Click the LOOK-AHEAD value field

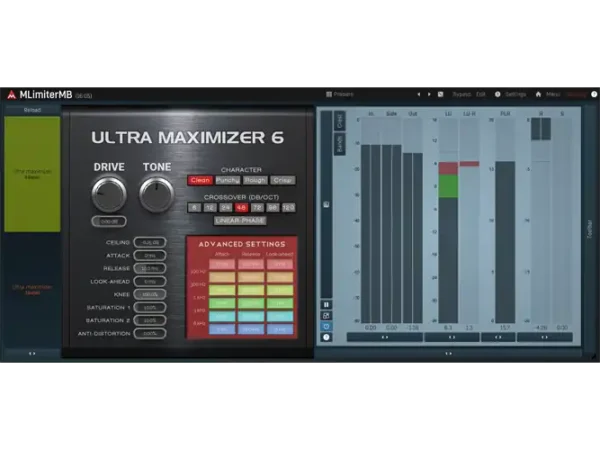pos(150,282)
